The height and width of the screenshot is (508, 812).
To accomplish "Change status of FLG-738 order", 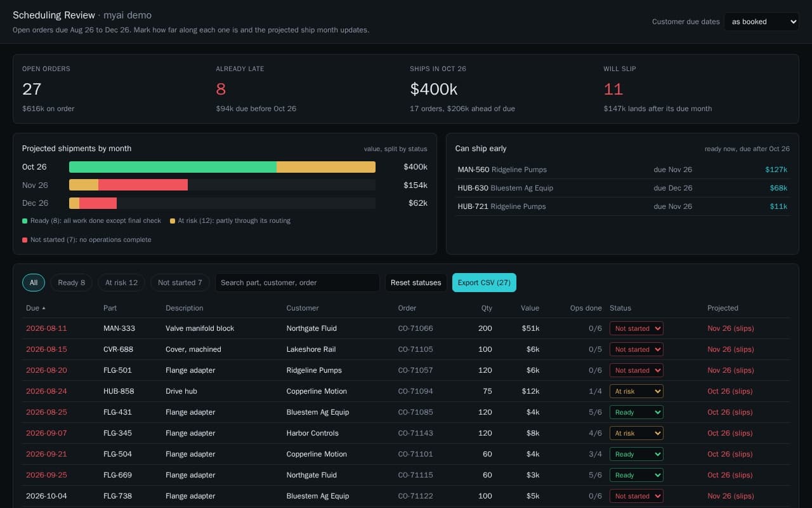I will [636, 496].
